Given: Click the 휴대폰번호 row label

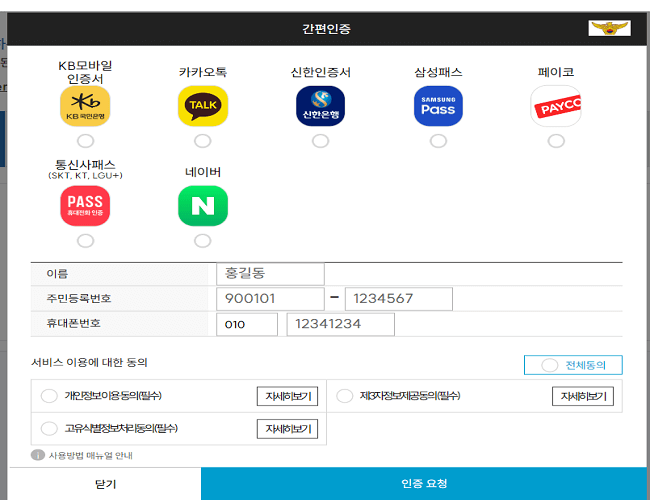Looking at the screenshot, I should [74, 323].
